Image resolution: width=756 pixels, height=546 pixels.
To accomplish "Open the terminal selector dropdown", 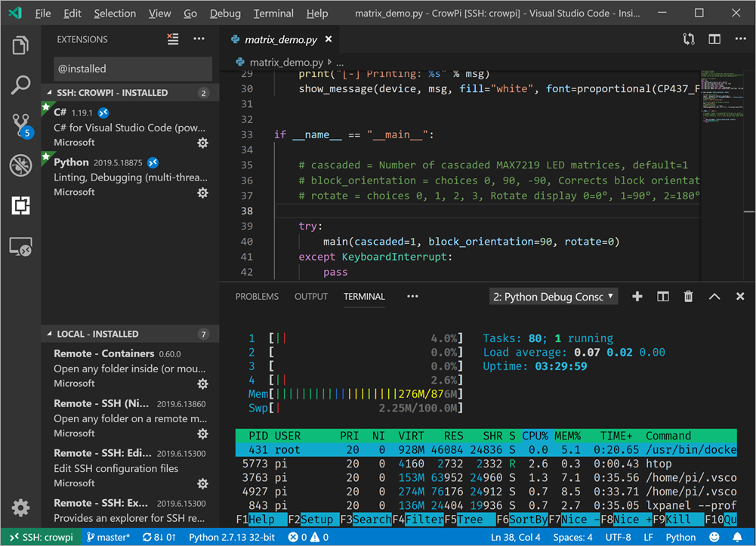I will click(554, 296).
